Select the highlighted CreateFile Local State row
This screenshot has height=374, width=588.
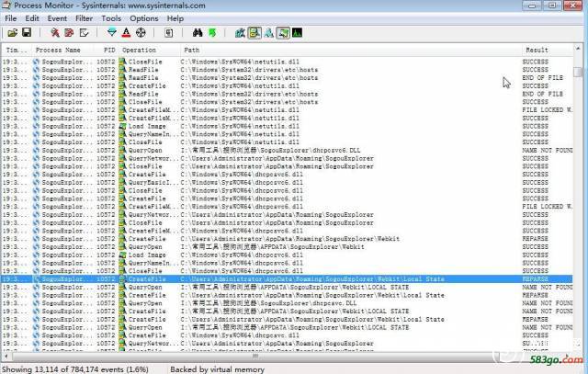(x=287, y=279)
